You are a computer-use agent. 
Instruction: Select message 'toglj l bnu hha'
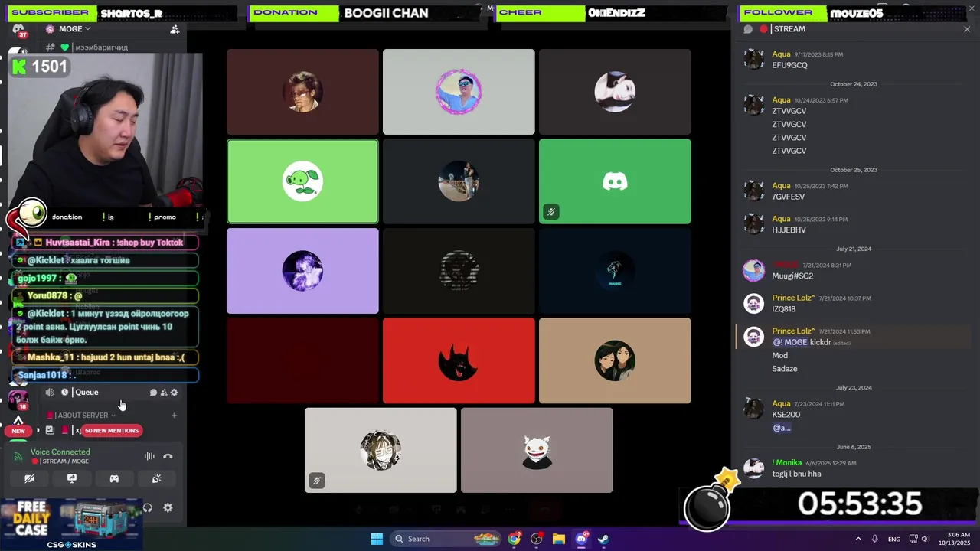click(x=796, y=474)
